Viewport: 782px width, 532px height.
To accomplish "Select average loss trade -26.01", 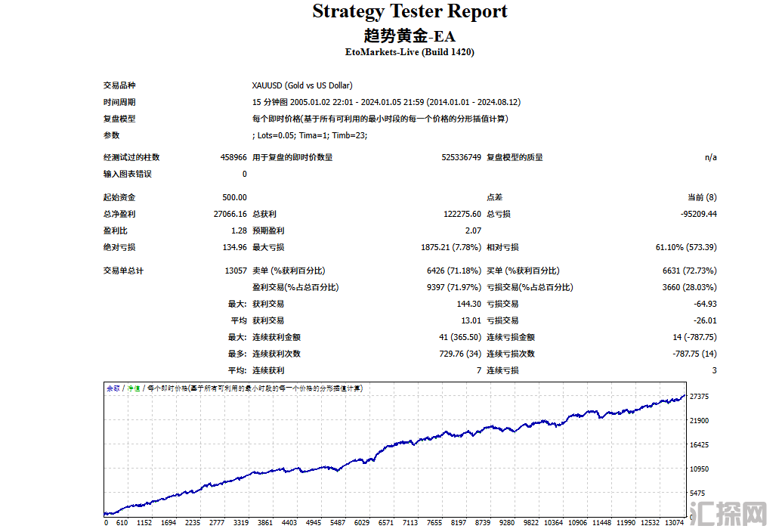I will tap(705, 320).
